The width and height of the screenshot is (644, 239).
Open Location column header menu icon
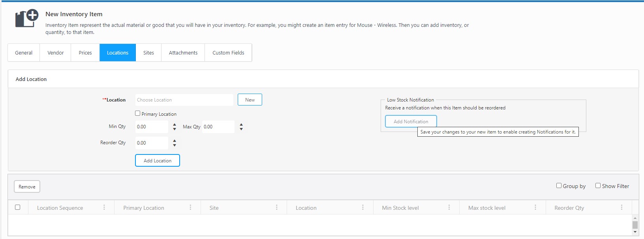[363, 207]
